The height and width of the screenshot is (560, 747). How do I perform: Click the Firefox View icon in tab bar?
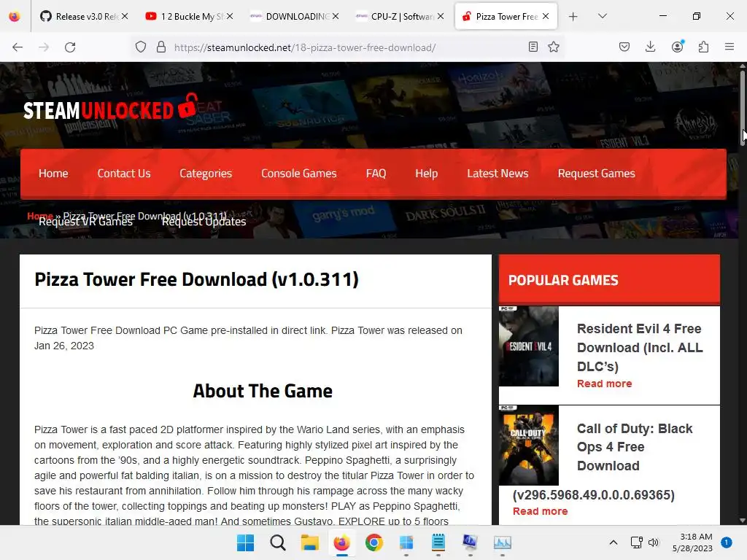coord(15,17)
